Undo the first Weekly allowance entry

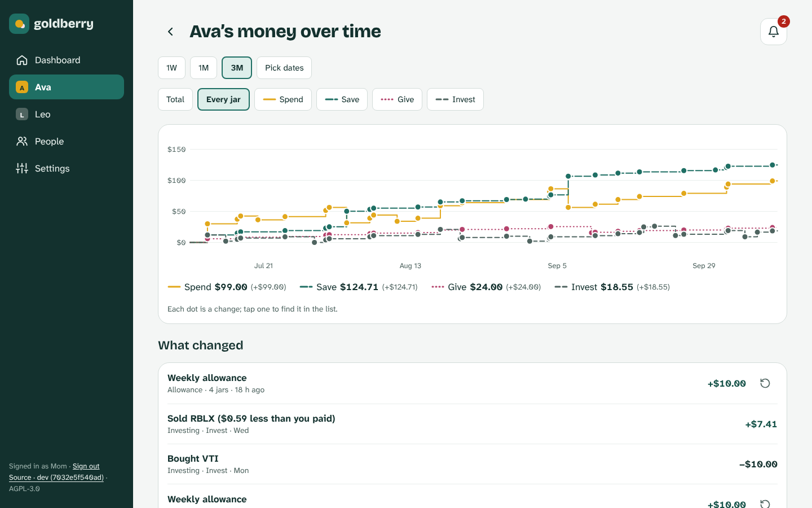tap(765, 383)
